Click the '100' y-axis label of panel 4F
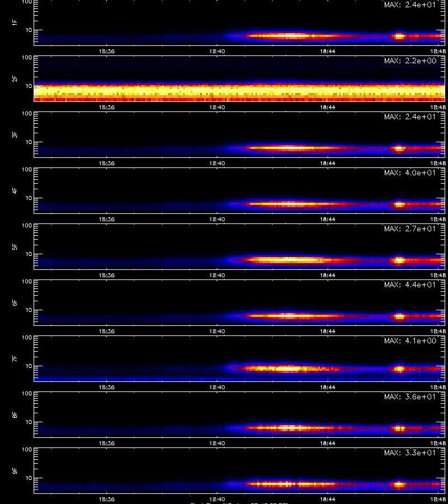 click(x=27, y=169)
